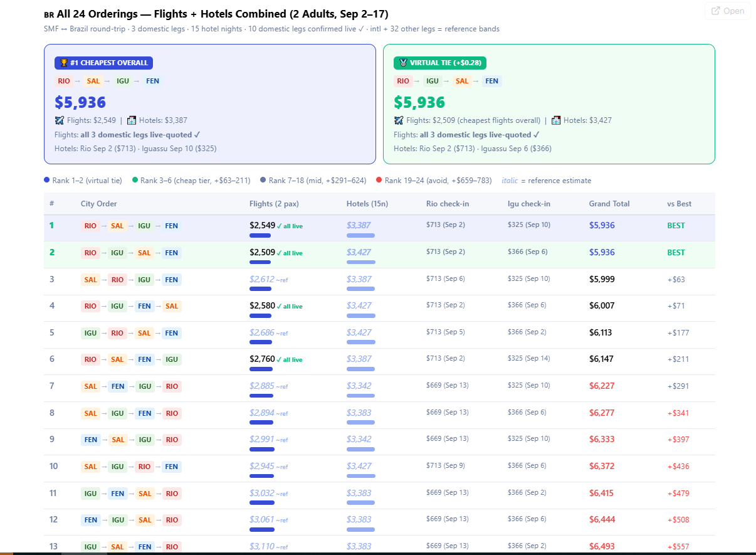Click the FEN chip in the Virtual Tie card

[492, 81]
